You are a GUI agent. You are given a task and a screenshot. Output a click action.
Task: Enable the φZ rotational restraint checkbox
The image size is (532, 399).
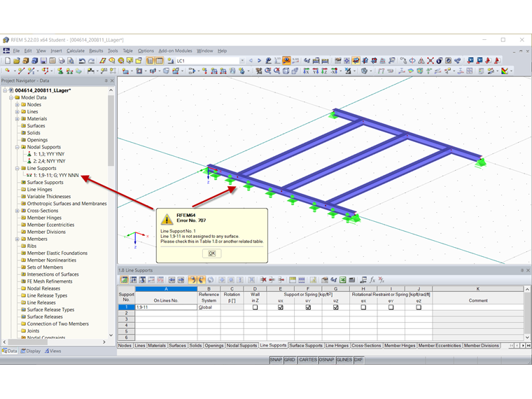pos(419,307)
